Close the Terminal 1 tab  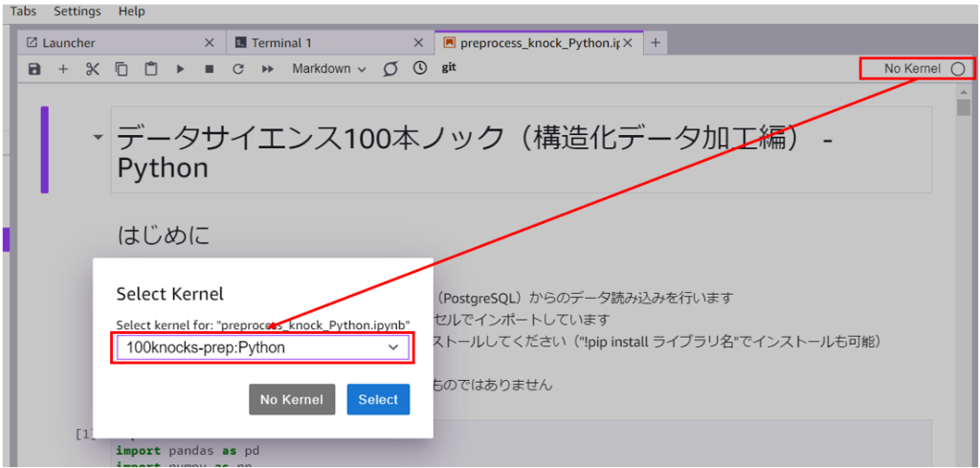419,43
